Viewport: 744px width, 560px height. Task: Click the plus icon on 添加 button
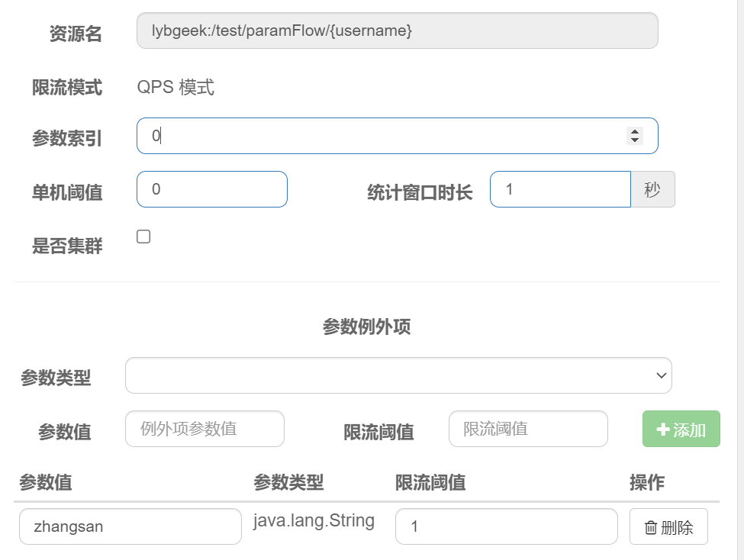point(663,430)
